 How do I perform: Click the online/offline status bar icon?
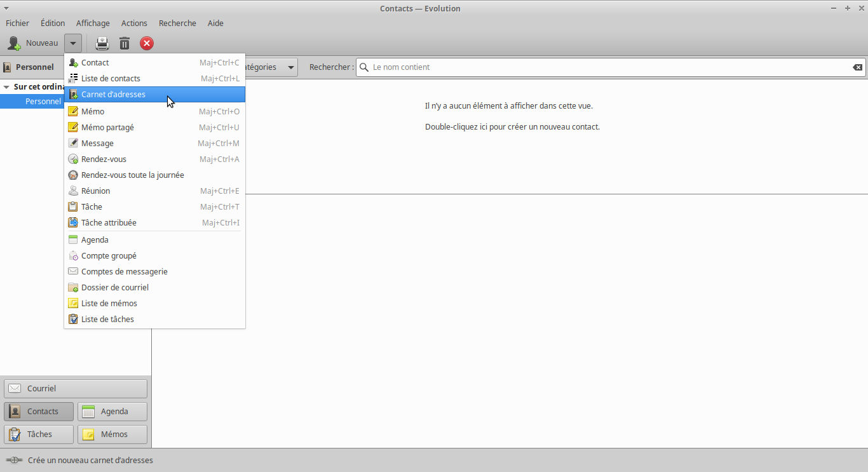click(x=14, y=460)
